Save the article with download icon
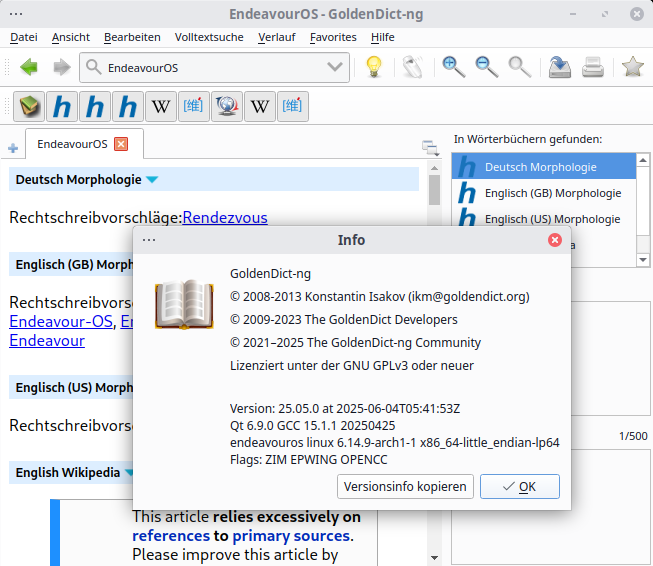Screen dimensions: 653x566 [x=560, y=67]
